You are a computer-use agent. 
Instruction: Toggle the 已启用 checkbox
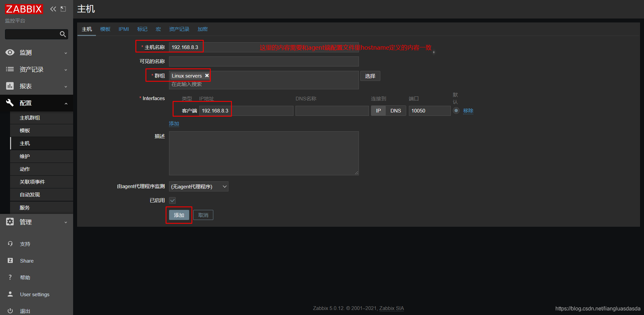coord(172,200)
